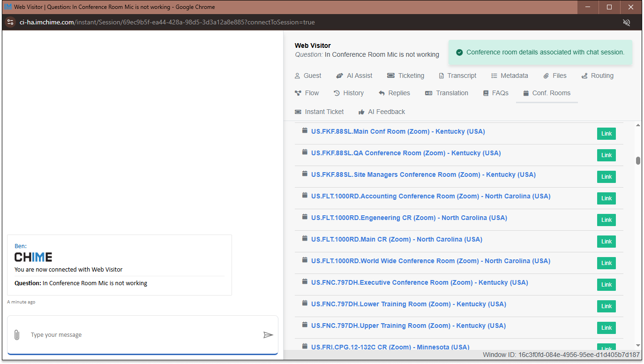Viewport: 644px width, 364px height.
Task: Switch to the Ticketing tab
Action: [x=405, y=76]
